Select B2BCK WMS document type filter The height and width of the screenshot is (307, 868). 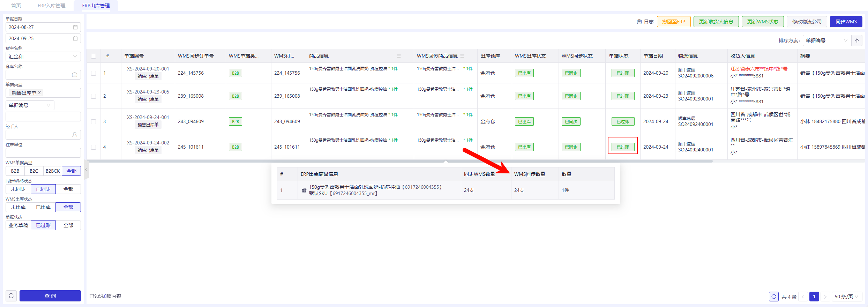click(53, 171)
